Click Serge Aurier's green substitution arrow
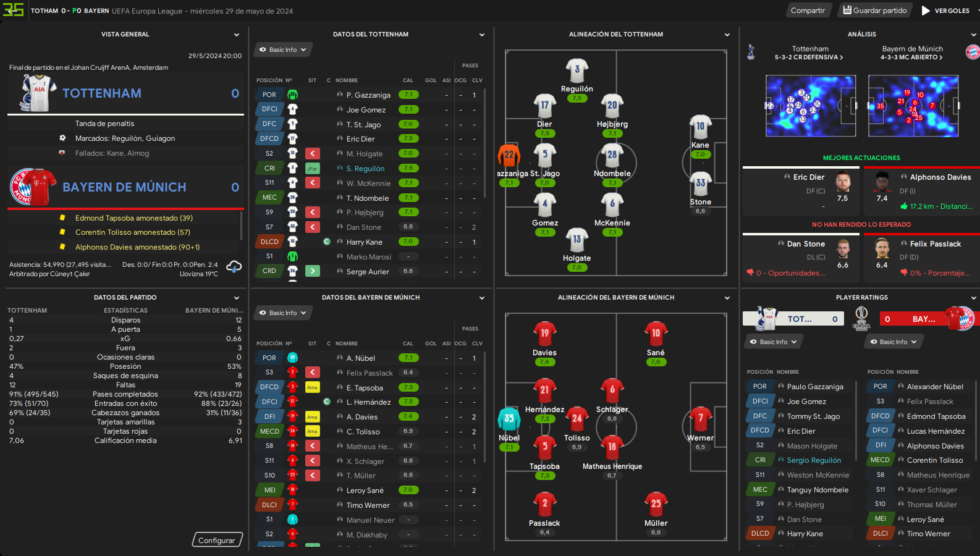This screenshot has height=556, width=980. pos(313,271)
